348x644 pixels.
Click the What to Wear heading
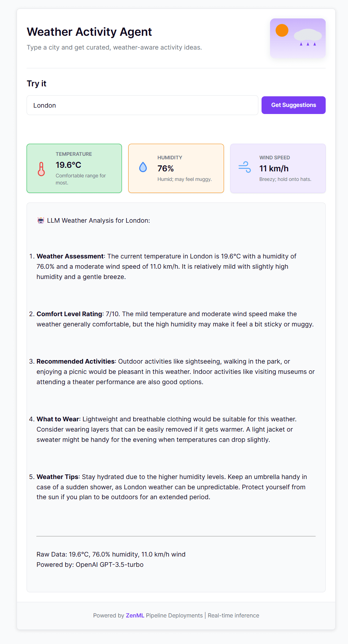pyautogui.click(x=58, y=419)
